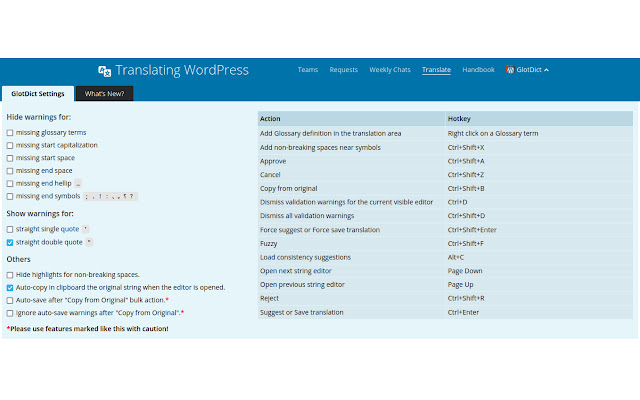Screen dimensions: 640x400
Task: Uncheck the straight double quote warning
Action: [x=10, y=242]
